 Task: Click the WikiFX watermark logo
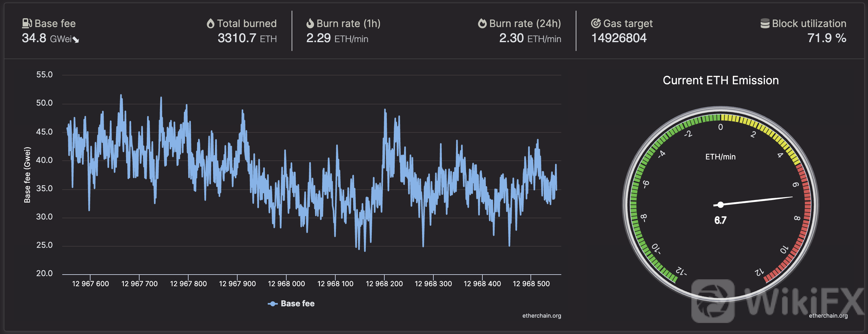(713, 301)
